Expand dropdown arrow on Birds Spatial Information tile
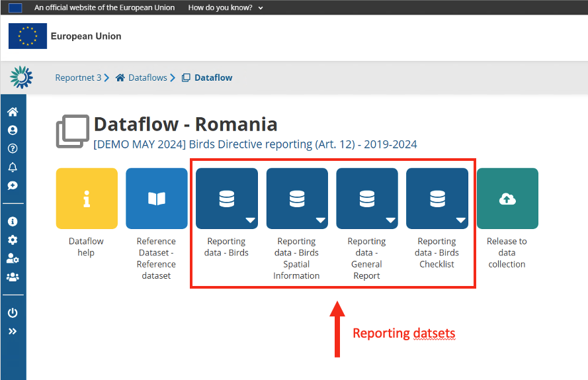The image size is (588, 380). coord(320,220)
